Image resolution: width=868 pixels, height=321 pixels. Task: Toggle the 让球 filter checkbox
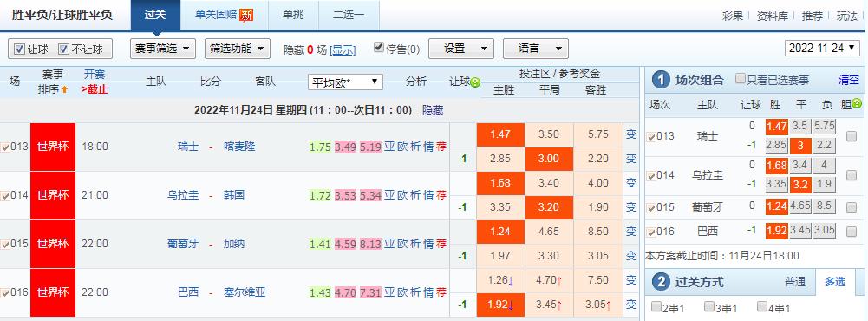[19, 49]
